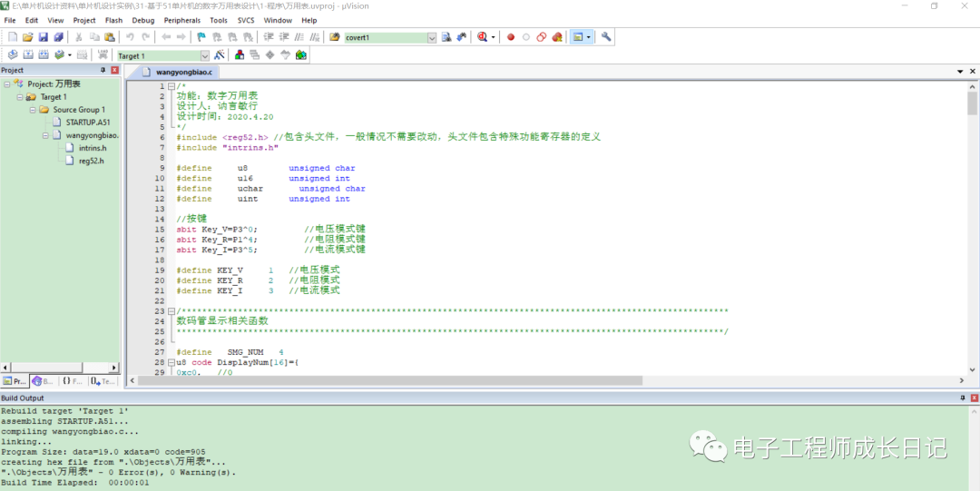The height and width of the screenshot is (491, 980).
Task: Open the Target 1 dropdown
Action: (204, 56)
